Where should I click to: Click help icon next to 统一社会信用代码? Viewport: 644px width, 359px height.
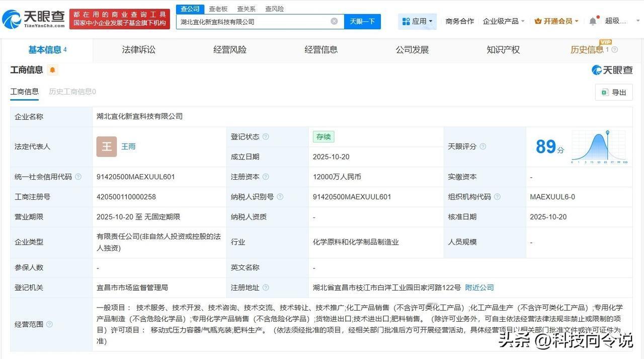[78, 177]
